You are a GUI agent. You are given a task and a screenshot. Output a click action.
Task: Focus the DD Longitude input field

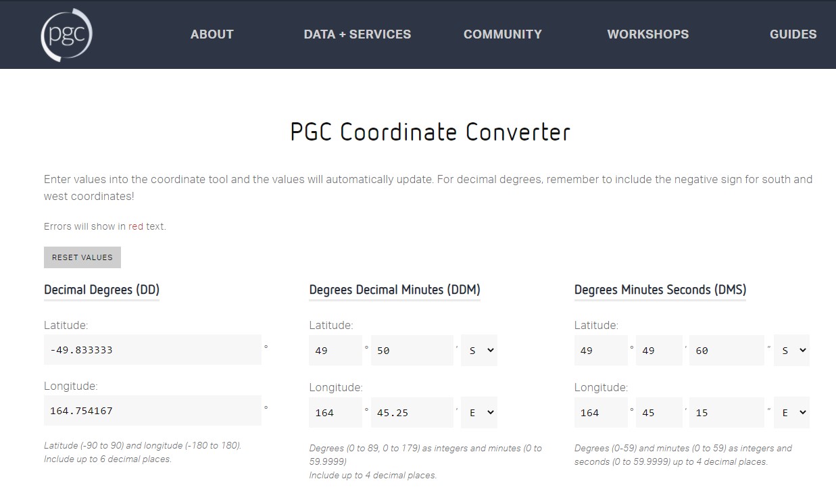[152, 411]
